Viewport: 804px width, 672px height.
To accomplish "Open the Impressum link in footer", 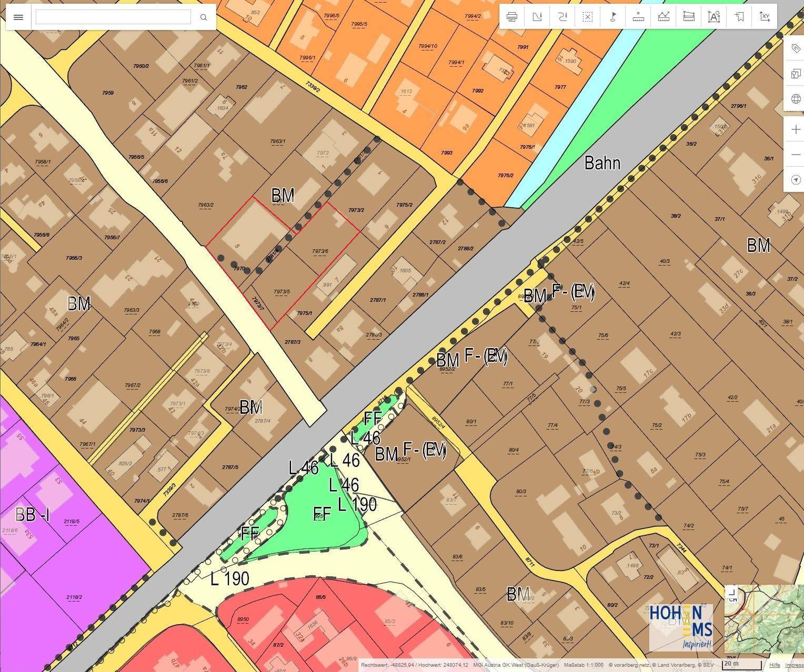I will point(795,665).
